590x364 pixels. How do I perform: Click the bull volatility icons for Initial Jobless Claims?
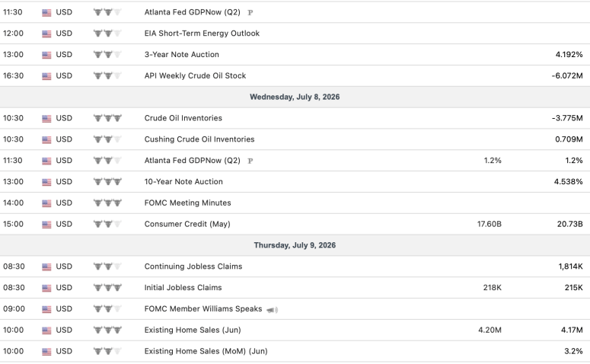tap(107, 288)
